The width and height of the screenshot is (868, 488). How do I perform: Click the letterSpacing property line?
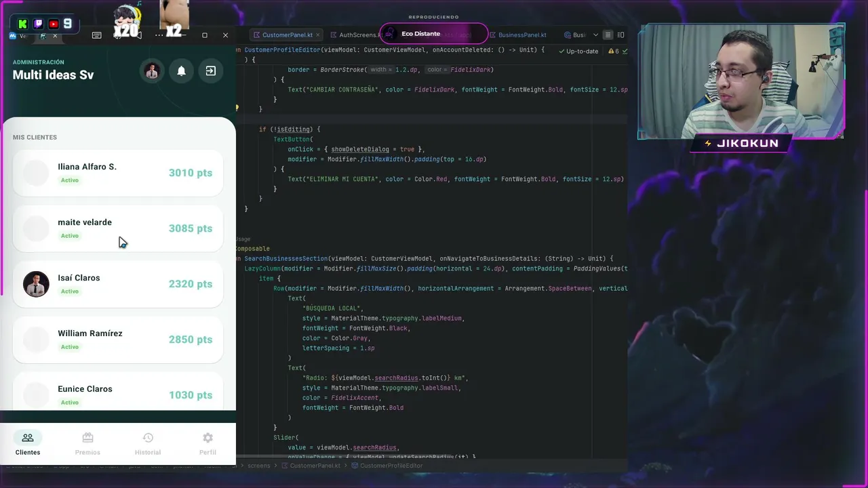pos(338,348)
